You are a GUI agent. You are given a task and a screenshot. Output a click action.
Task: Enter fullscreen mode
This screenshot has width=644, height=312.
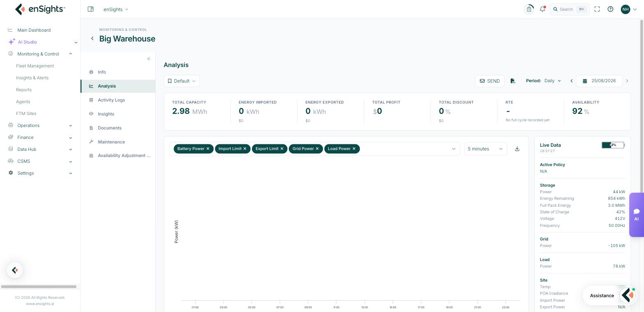pos(597,9)
